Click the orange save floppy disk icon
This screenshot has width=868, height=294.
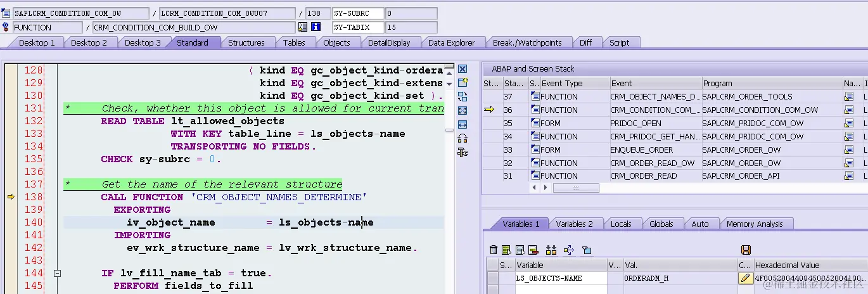click(746, 250)
